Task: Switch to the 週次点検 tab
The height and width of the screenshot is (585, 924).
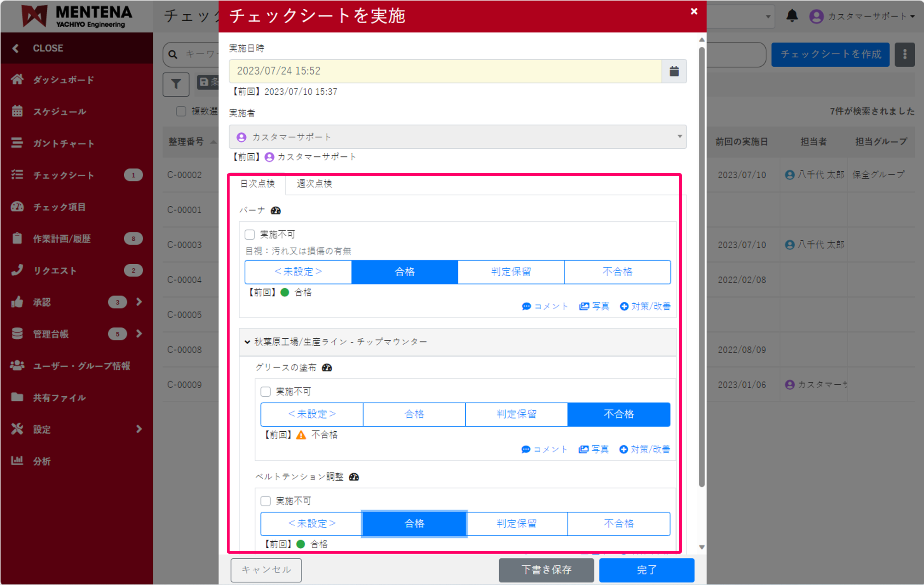Action: tap(313, 184)
